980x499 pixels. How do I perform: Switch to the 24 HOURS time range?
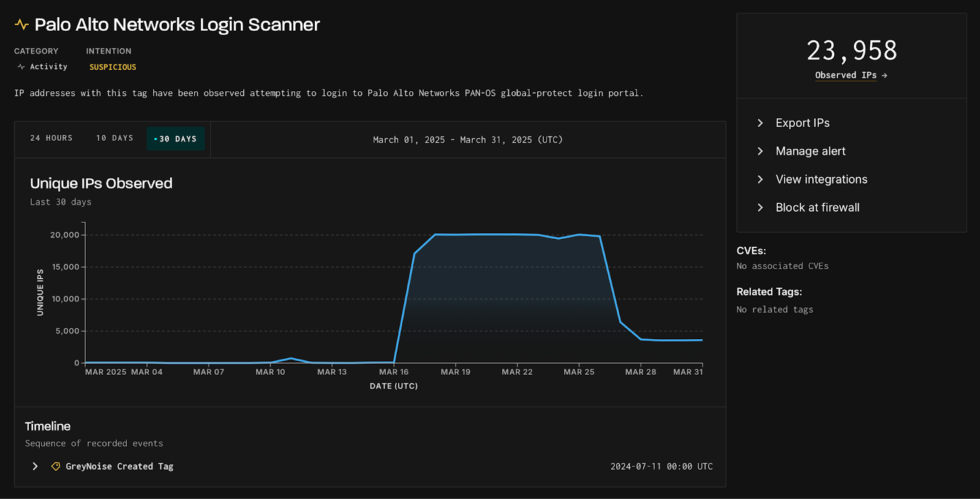pyautogui.click(x=51, y=138)
